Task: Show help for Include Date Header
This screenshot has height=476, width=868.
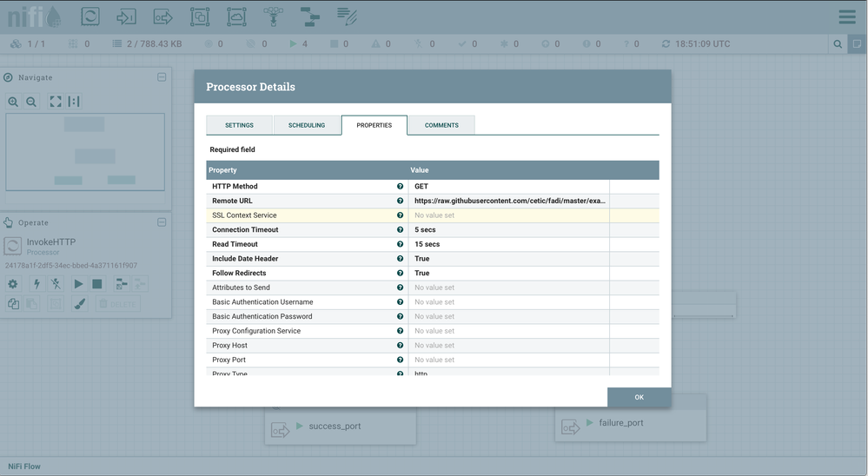Action: (400, 259)
